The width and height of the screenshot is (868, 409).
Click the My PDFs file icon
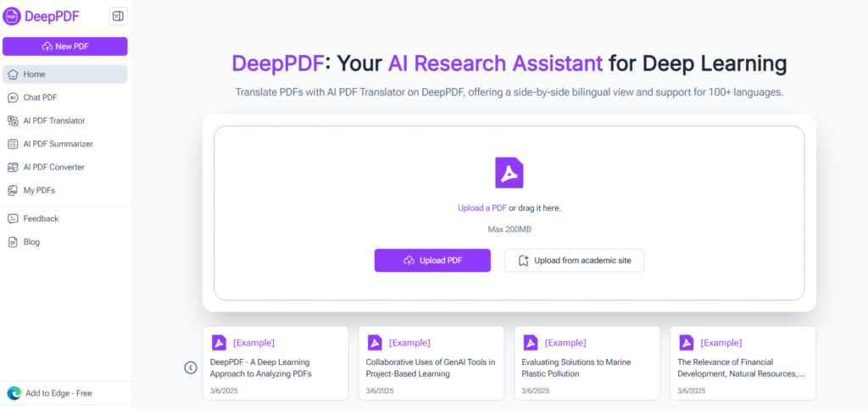pyautogui.click(x=13, y=191)
